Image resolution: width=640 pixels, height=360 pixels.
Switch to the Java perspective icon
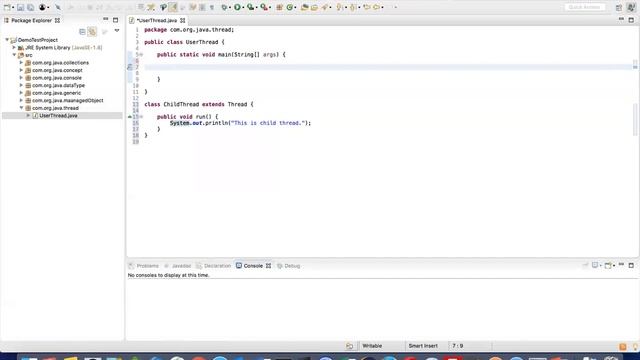(631, 7)
